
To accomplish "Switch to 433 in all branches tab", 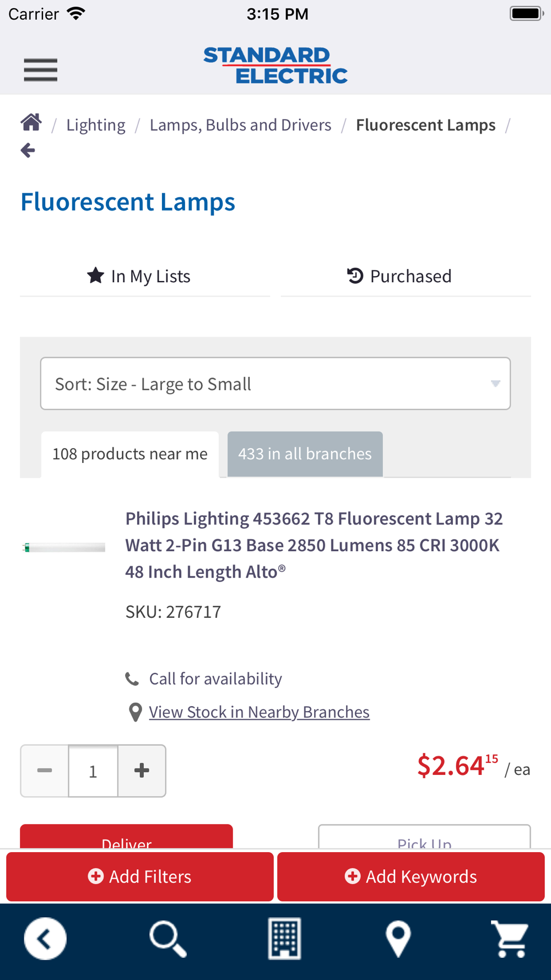I will 305,454.
